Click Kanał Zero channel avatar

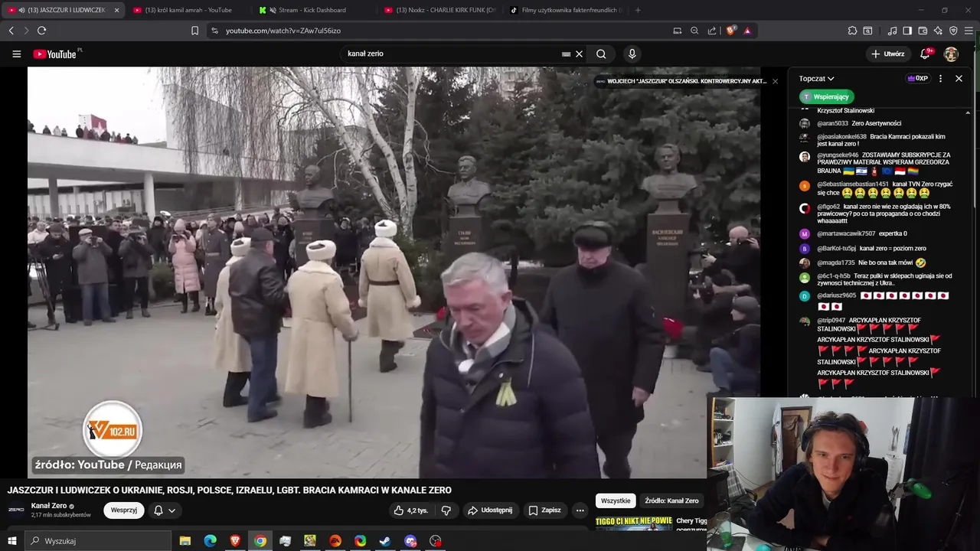coord(16,510)
